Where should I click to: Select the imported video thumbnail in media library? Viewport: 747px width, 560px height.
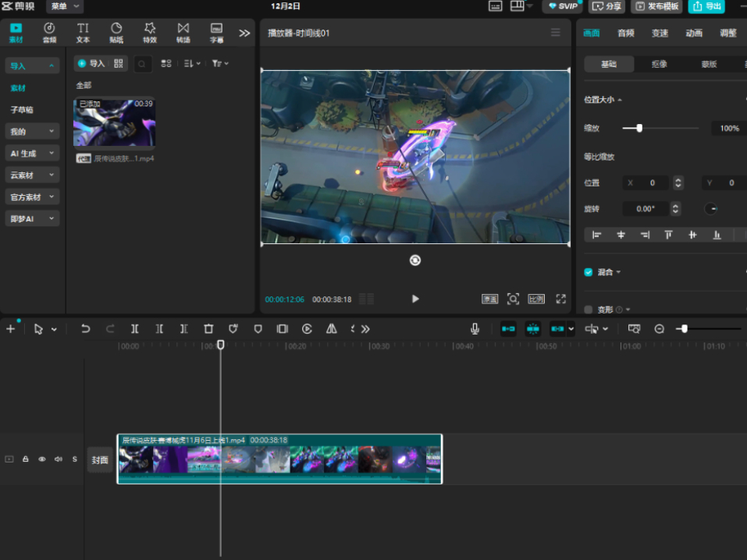[114, 122]
